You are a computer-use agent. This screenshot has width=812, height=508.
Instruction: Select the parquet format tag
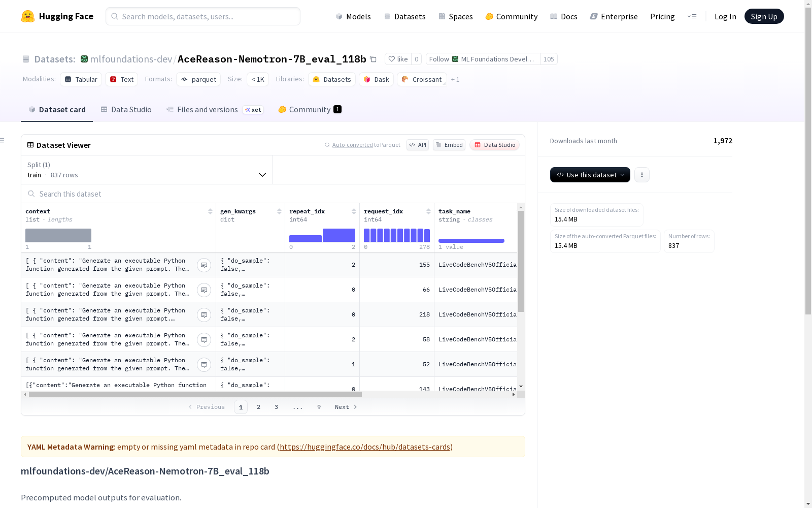click(x=198, y=79)
